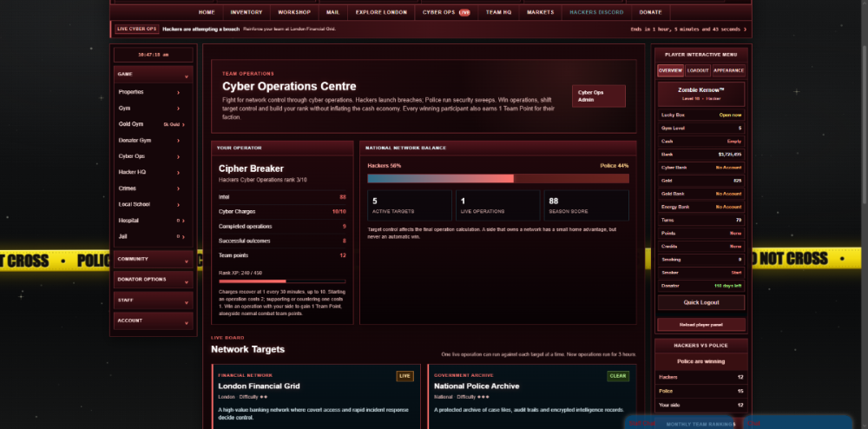Click the chevron beside Gold Gym
Viewport: 868px width, 429px height.
click(183, 124)
